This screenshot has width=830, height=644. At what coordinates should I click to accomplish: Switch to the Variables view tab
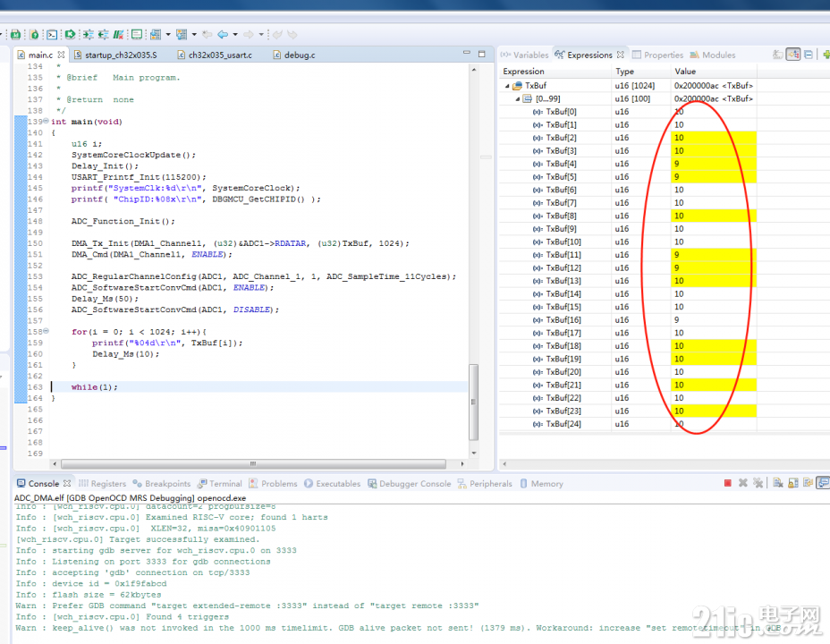(525, 55)
